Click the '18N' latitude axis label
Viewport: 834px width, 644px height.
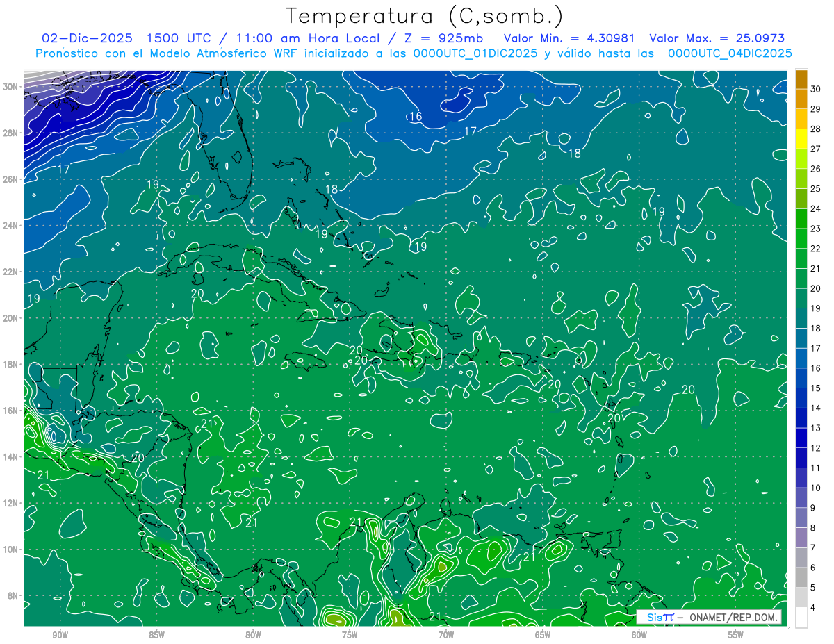click(11, 364)
